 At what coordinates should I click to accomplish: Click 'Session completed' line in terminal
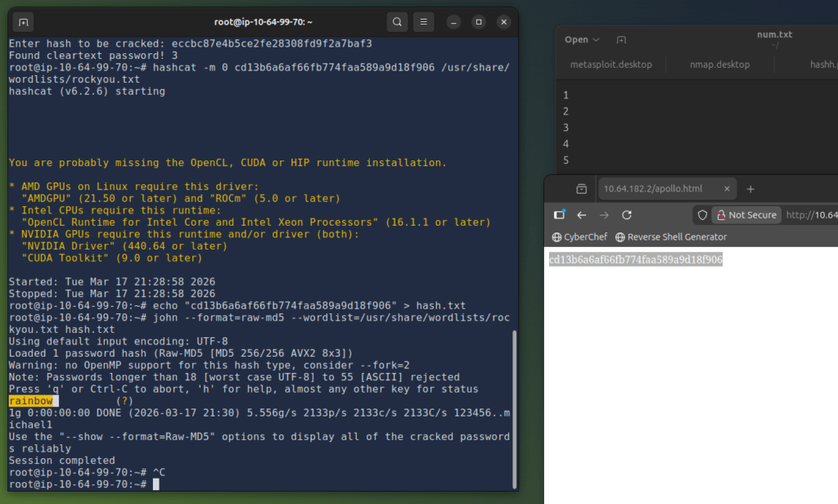62,460
